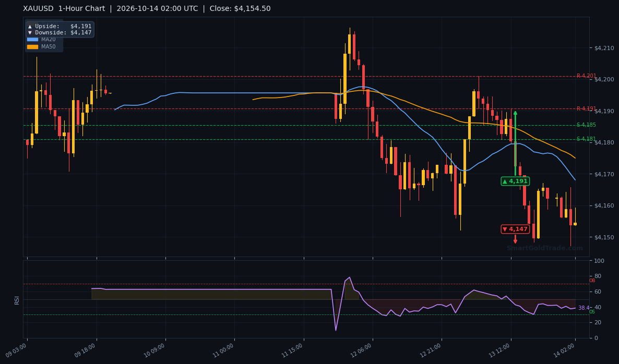Click the RSI panel axis title
The width and height of the screenshot is (619, 364).
pyautogui.click(x=17, y=300)
